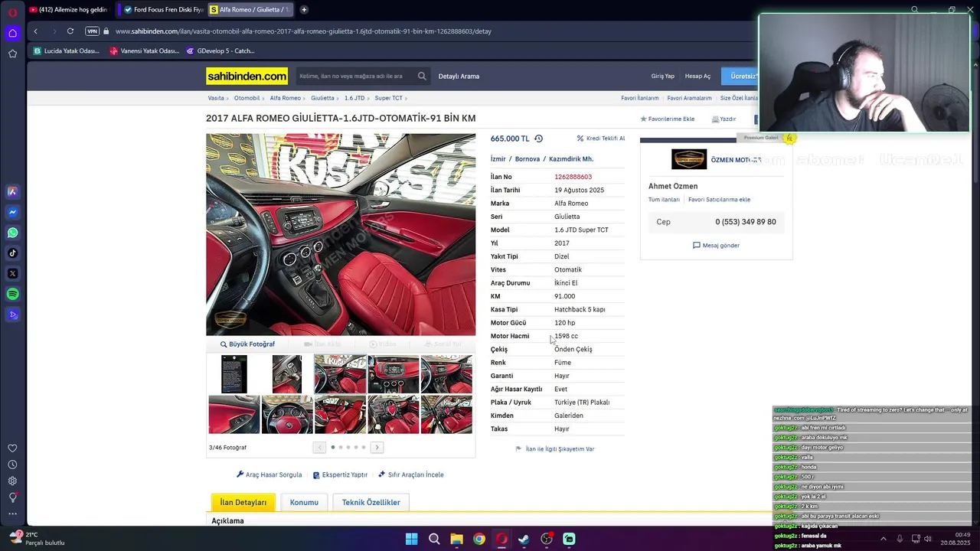980x551 pixels.
Task: Click Giriş Yap to log in
Action: pyautogui.click(x=662, y=77)
